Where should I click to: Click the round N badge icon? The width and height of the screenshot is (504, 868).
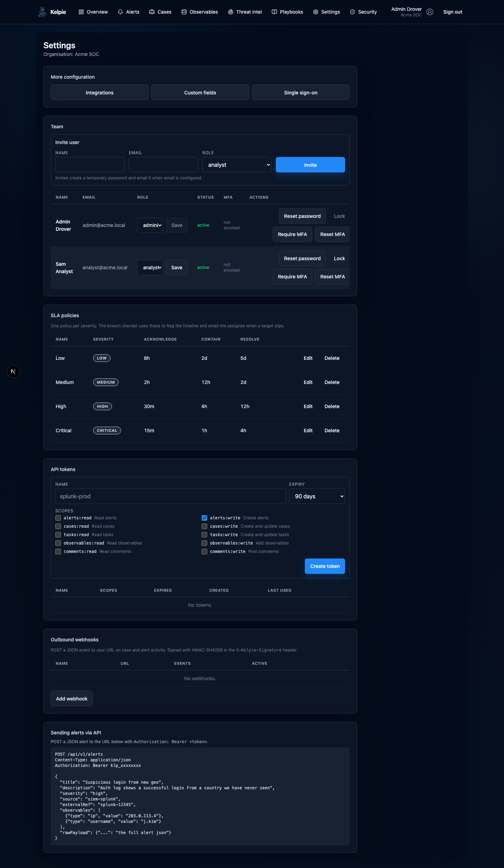(x=13, y=371)
